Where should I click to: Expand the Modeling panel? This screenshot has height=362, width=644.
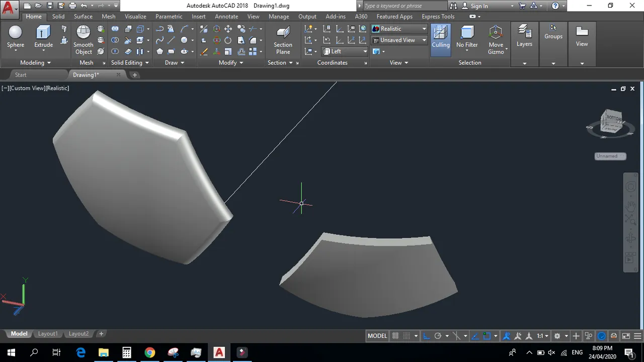[x=35, y=63]
